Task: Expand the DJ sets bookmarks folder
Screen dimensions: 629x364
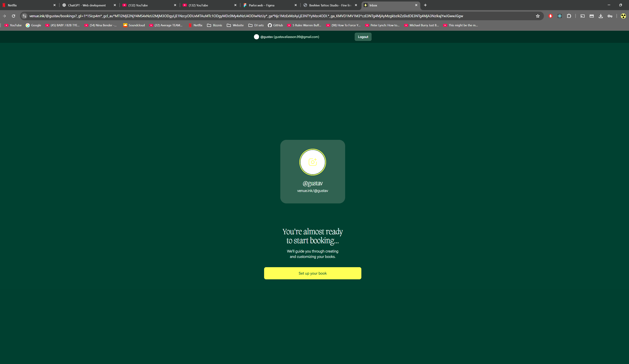Action: click(256, 25)
